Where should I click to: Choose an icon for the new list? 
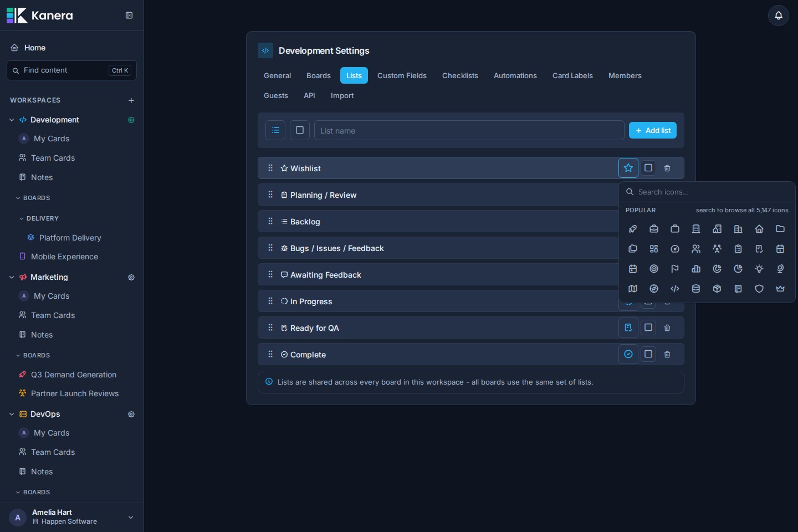click(275, 130)
